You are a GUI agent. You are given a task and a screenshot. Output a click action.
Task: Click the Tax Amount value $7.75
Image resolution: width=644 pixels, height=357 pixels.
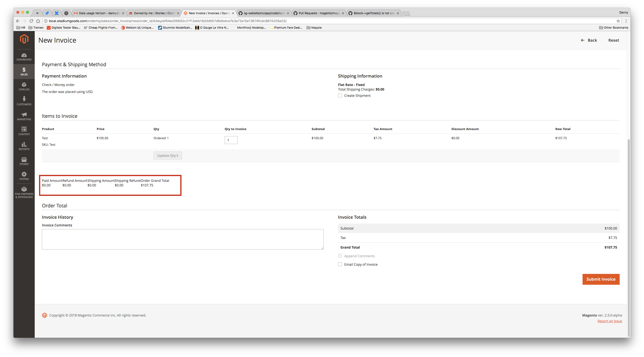point(377,138)
